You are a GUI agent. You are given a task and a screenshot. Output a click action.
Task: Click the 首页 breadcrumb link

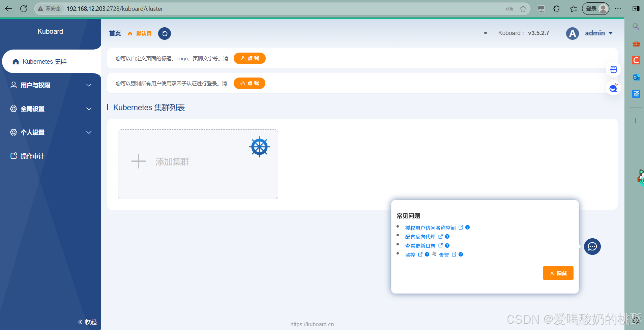[x=115, y=33]
